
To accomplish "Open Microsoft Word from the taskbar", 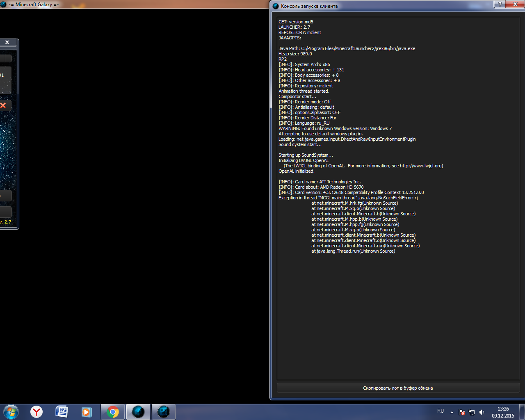I will pos(62,412).
